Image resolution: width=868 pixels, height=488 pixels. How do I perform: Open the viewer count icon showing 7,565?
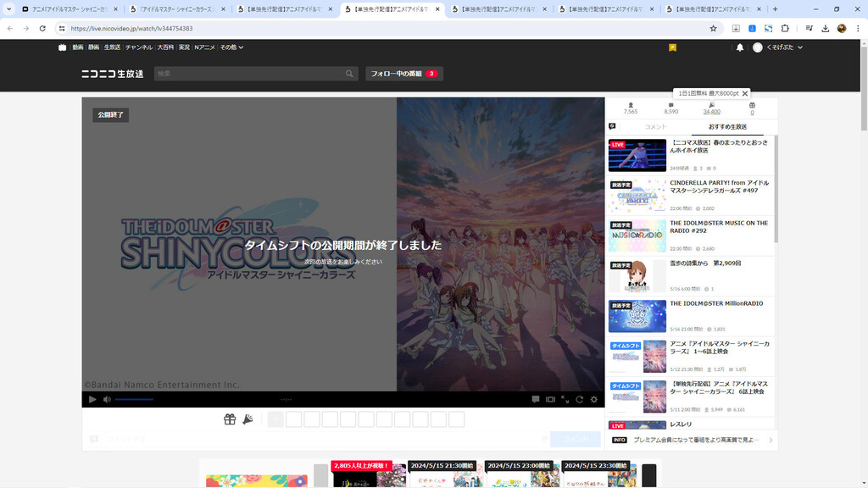tap(631, 108)
